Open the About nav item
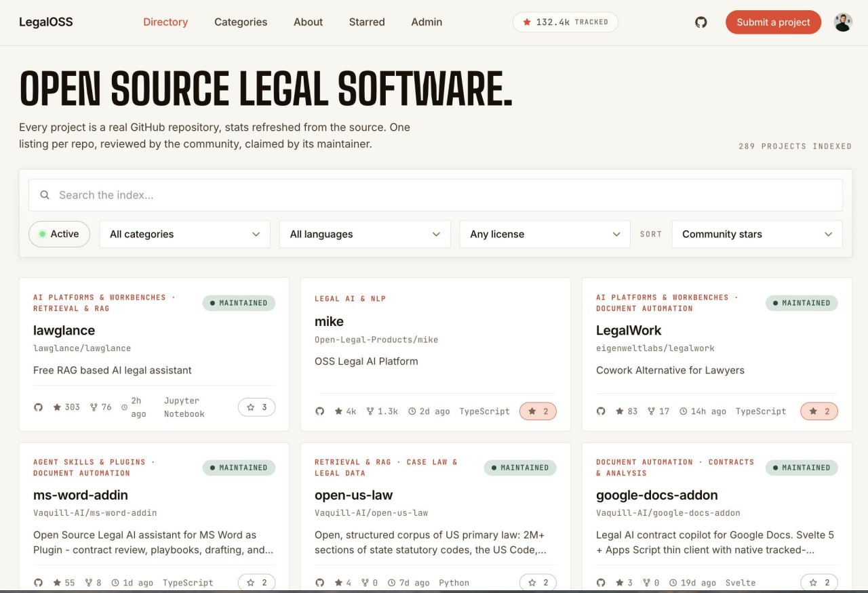Viewport: 868px width, 593px height. click(308, 22)
